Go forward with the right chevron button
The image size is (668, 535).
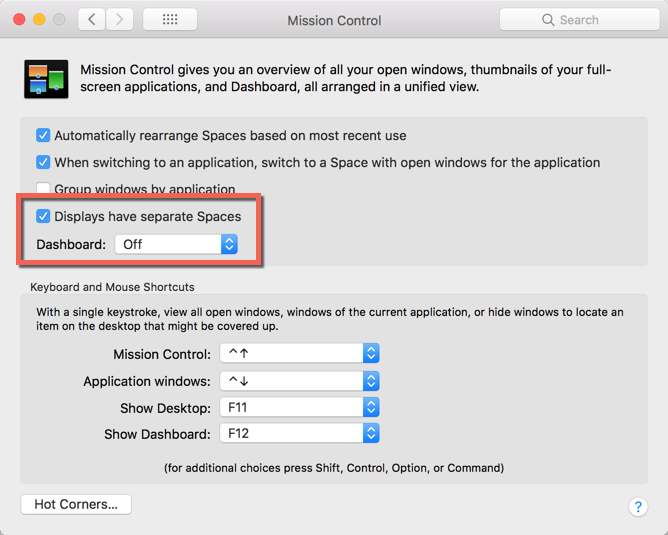[x=119, y=20]
